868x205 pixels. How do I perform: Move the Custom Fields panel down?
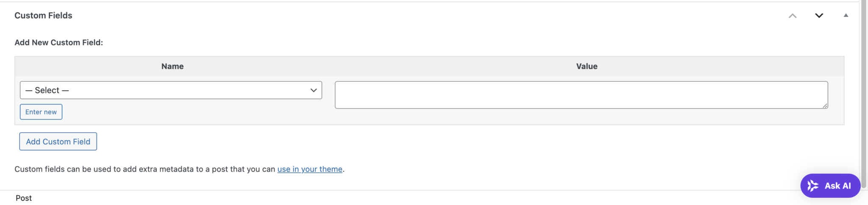tap(819, 16)
